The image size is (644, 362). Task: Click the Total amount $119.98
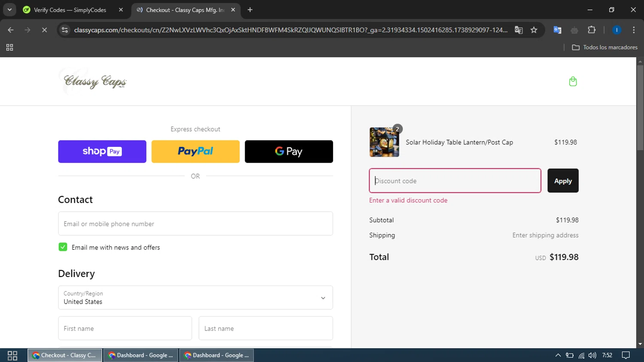tap(564, 257)
